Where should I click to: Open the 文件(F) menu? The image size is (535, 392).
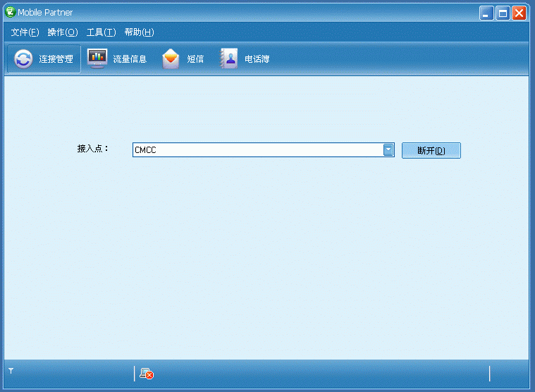tap(25, 32)
